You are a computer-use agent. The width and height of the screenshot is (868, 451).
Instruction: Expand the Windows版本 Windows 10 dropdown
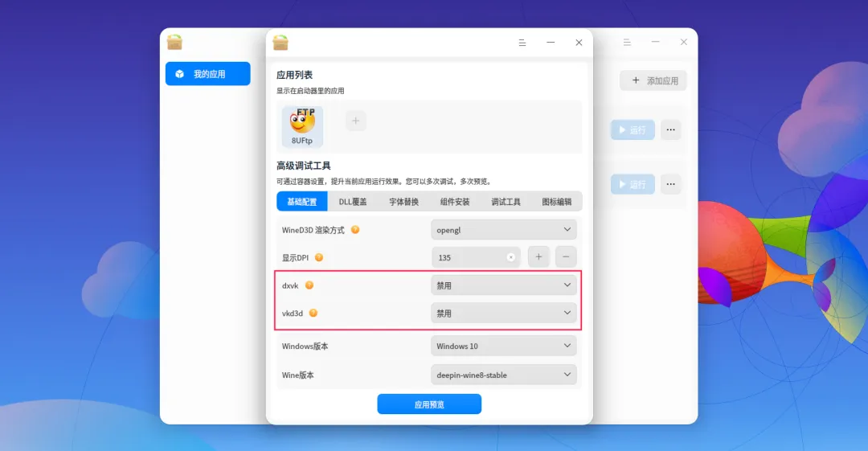(504, 346)
